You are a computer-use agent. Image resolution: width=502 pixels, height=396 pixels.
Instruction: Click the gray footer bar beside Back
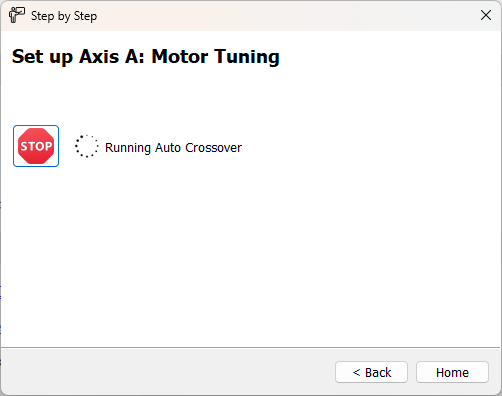(x=167, y=372)
